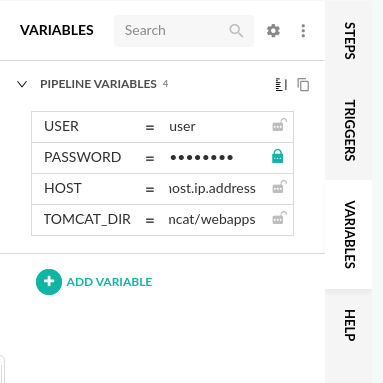Click the plus icon to add variable
Image resolution: width=383 pixels, height=383 pixels.
pos(49,282)
